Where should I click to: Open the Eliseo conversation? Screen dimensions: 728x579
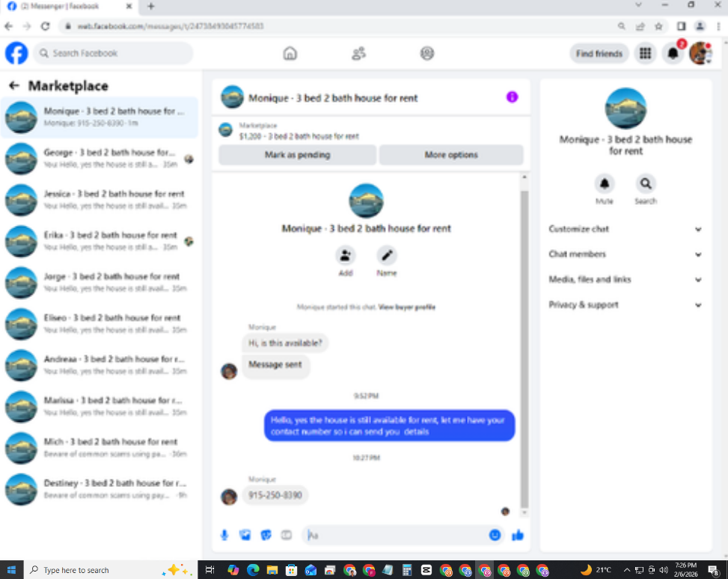pyautogui.click(x=100, y=324)
